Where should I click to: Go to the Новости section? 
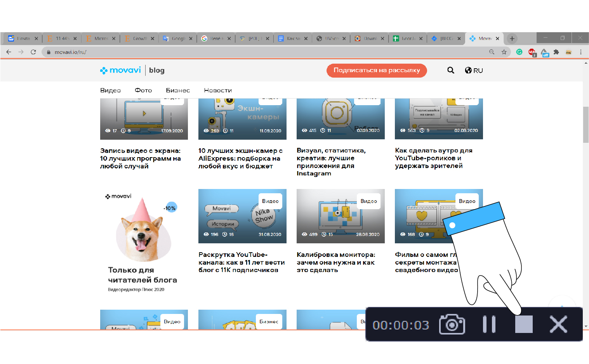pyautogui.click(x=218, y=90)
